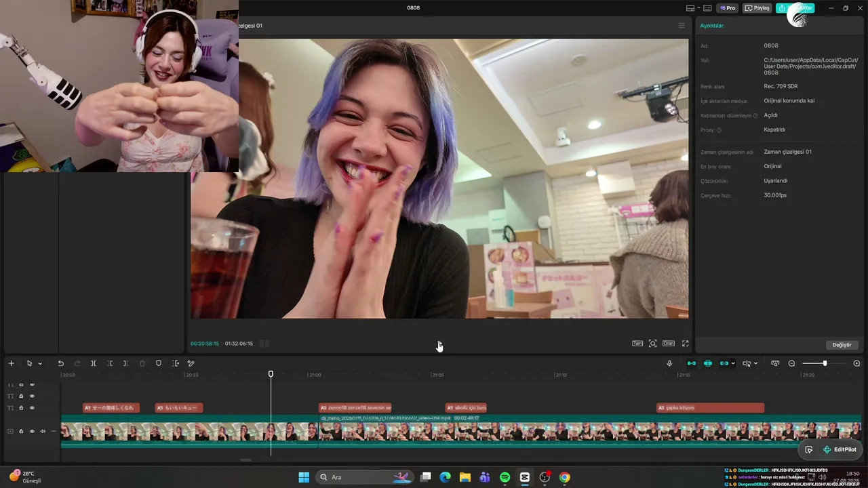This screenshot has height=488, width=868.
Task: Click the layout switch icon in title bar
Action: click(x=690, y=8)
